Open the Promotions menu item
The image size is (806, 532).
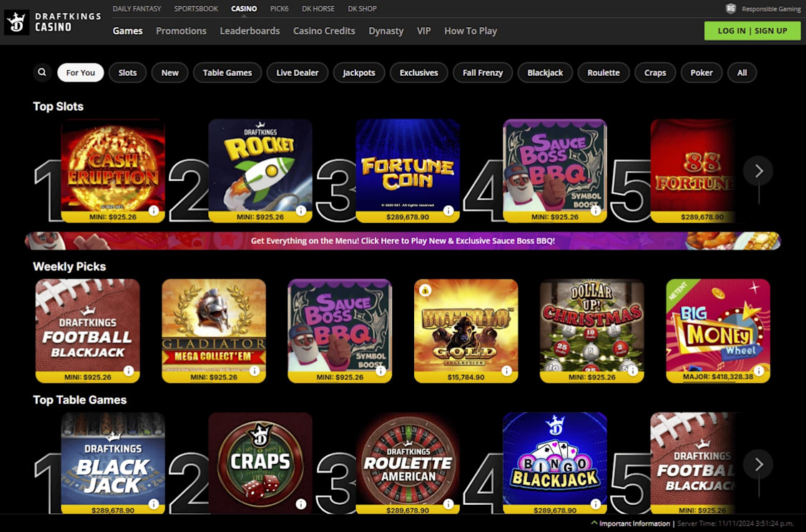coord(181,31)
